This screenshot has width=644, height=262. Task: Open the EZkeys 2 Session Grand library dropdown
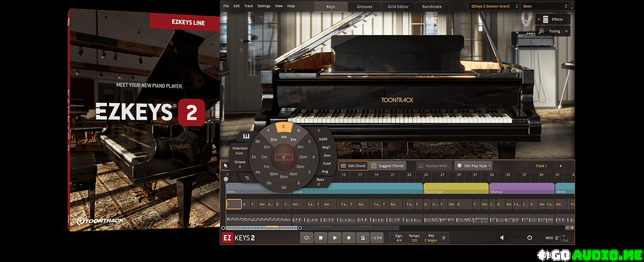[494, 6]
